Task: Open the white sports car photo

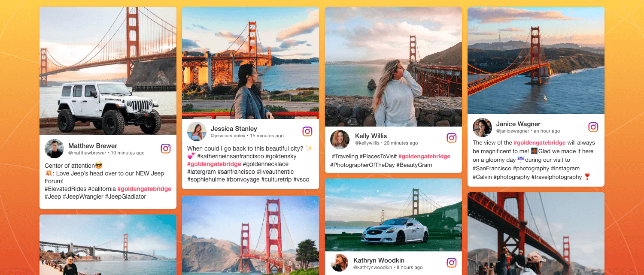Action: [393, 215]
